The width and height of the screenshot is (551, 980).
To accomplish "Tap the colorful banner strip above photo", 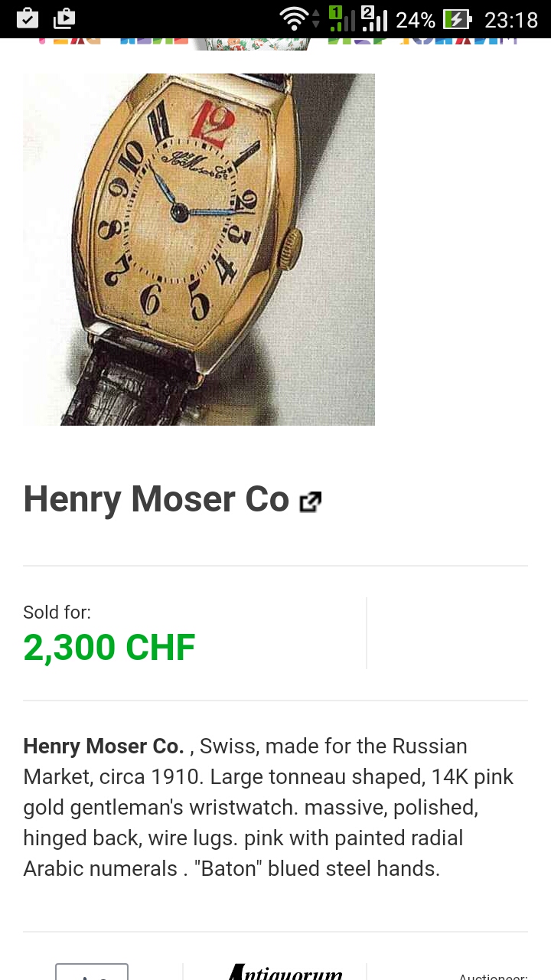I will (275, 44).
